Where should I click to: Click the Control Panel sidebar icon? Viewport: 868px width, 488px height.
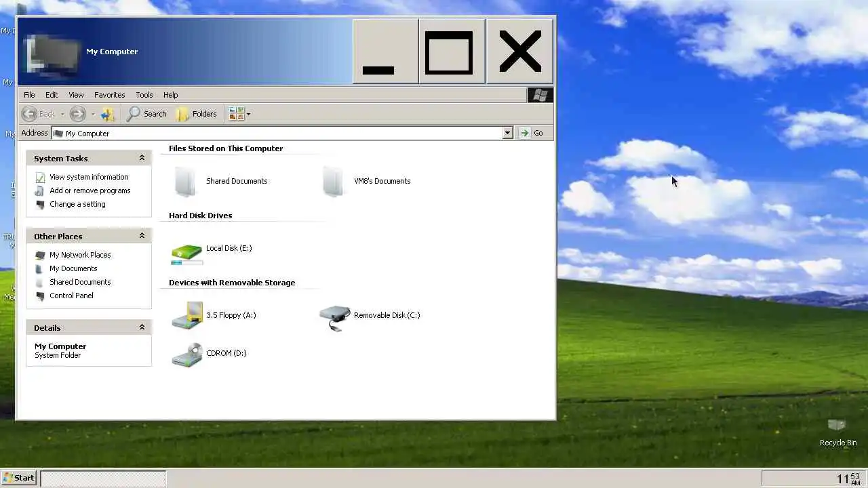[40, 296]
